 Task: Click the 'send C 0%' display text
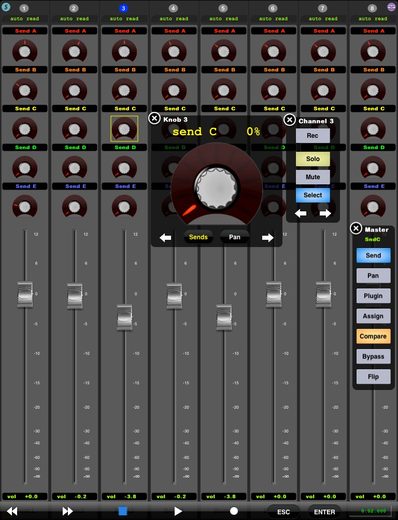[216, 132]
